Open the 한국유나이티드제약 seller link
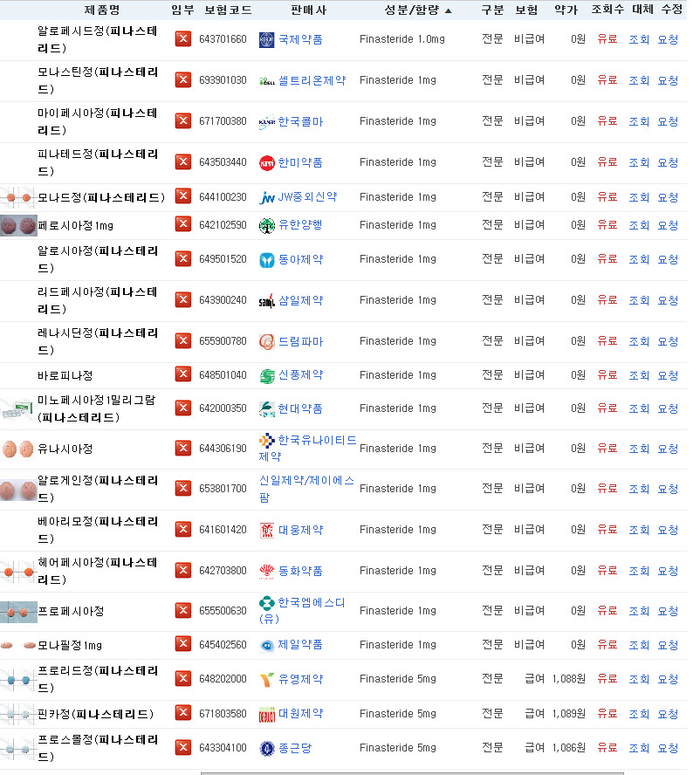 point(307,449)
